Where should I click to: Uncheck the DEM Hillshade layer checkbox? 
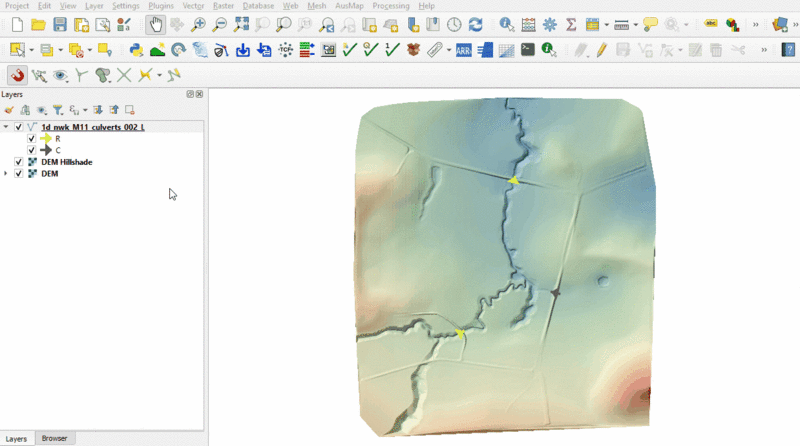(19, 162)
